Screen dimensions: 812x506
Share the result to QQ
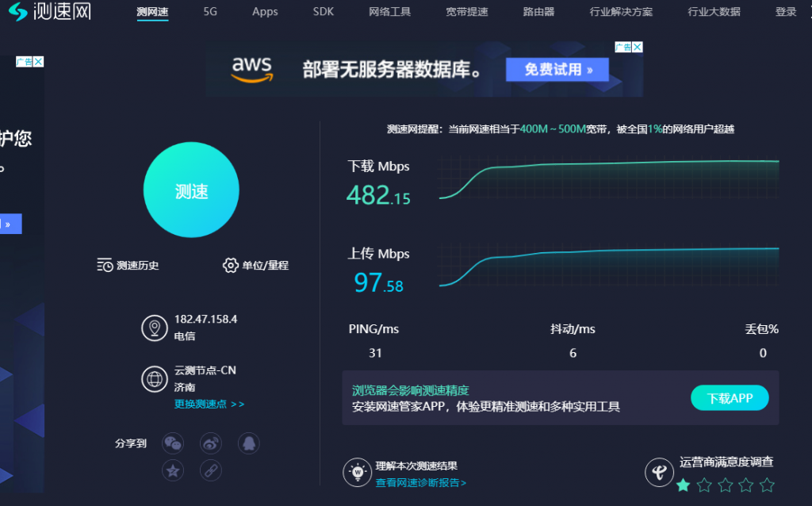point(249,443)
